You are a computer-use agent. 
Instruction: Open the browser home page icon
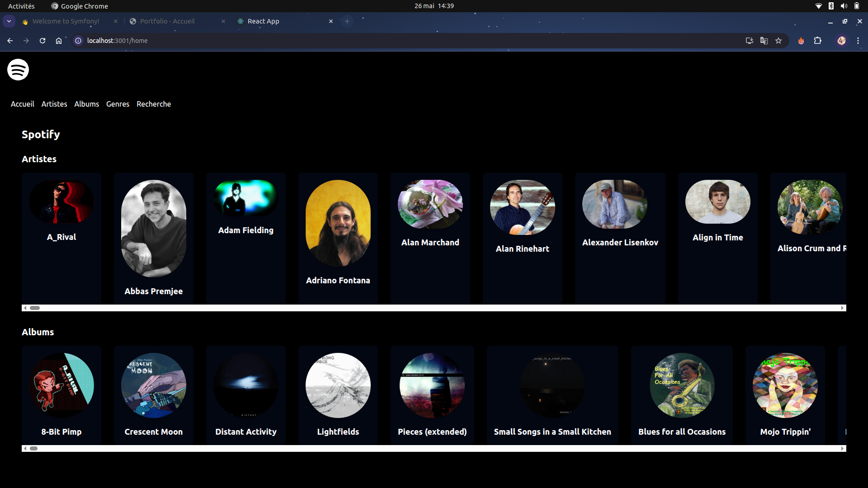point(59,41)
